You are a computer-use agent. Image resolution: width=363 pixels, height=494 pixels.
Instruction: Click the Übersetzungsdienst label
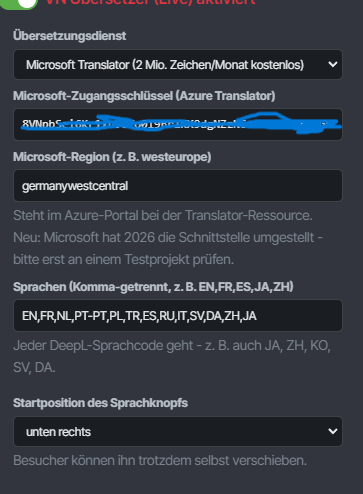click(69, 36)
